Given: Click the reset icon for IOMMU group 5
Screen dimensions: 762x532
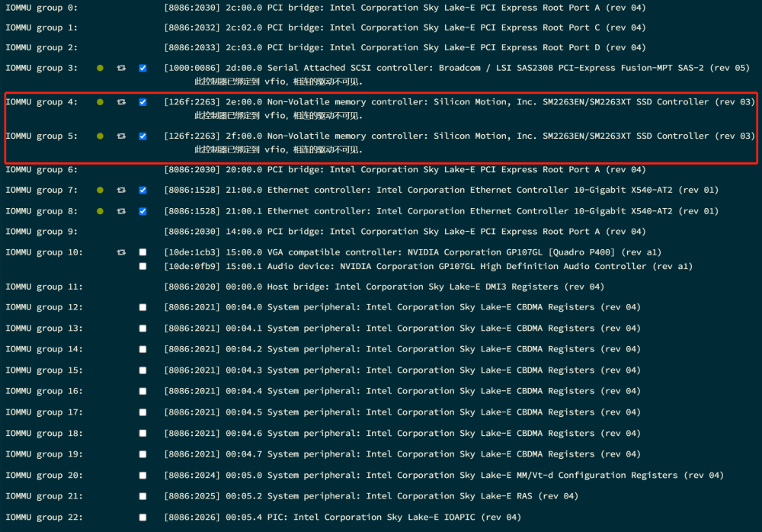Looking at the screenshot, I should click(x=121, y=136).
